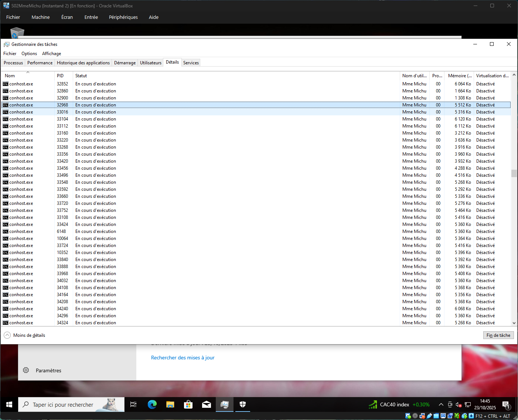518x420 pixels.
Task: Open the Services tab
Action: 191,63
